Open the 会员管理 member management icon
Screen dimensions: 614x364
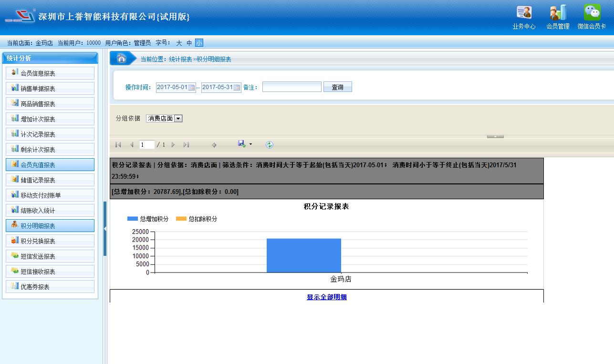[558, 13]
